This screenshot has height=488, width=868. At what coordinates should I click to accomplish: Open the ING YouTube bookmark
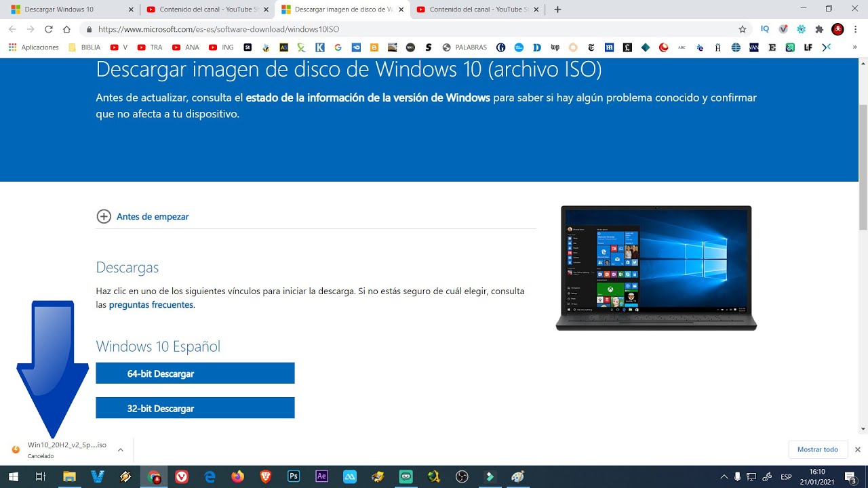222,47
